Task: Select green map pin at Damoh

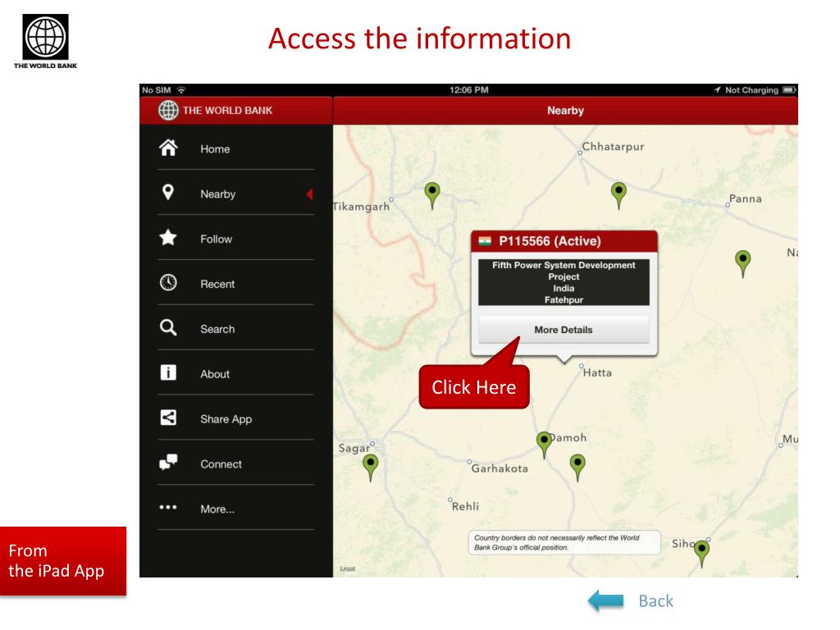Action: [545, 445]
